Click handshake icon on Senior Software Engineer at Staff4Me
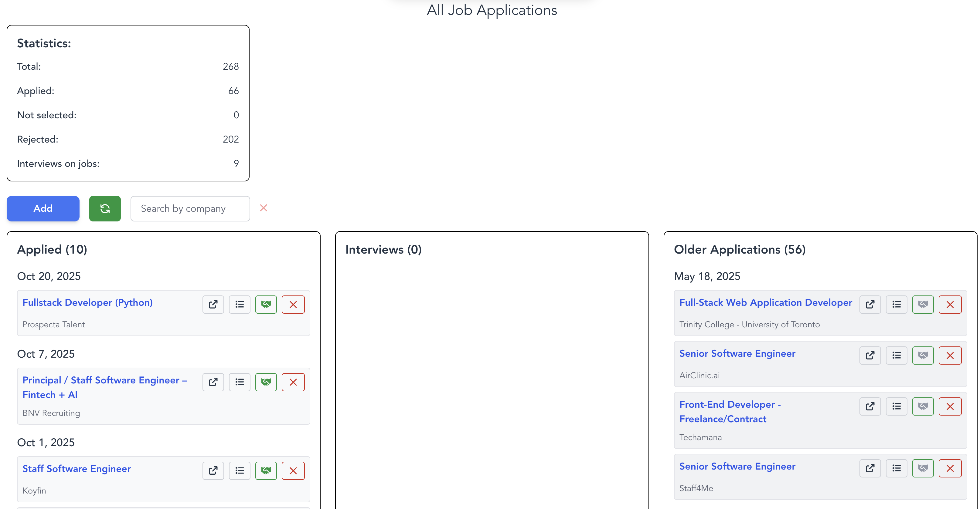This screenshot has height=509, width=980. click(x=923, y=468)
